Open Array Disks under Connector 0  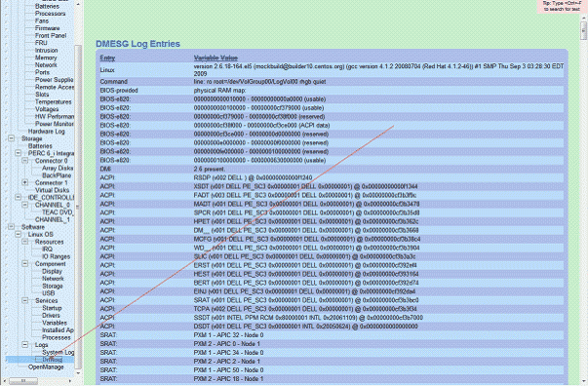[x=58, y=168]
